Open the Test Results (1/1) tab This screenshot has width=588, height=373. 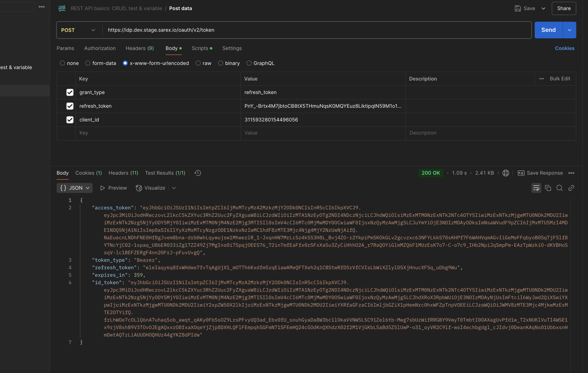pyautogui.click(x=165, y=173)
